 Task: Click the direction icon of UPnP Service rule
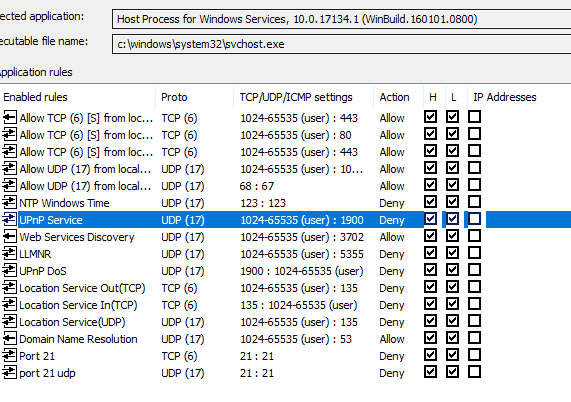9,220
